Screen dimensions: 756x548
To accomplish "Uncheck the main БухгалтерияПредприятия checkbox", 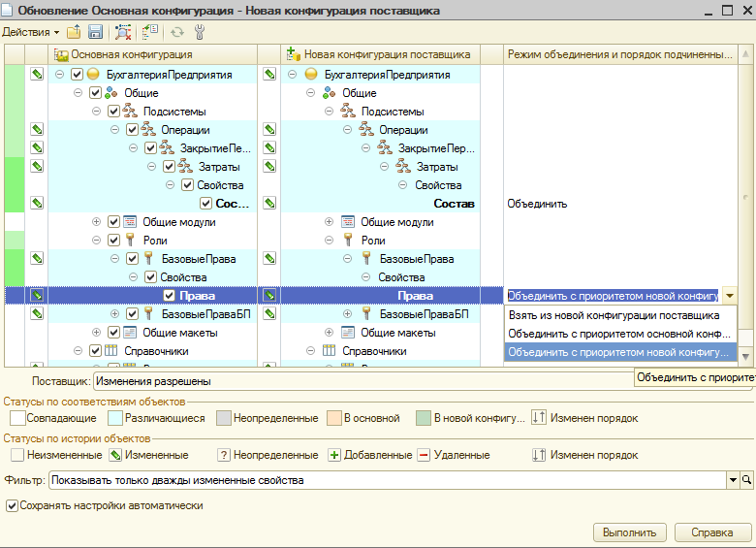I will pyautogui.click(x=78, y=75).
